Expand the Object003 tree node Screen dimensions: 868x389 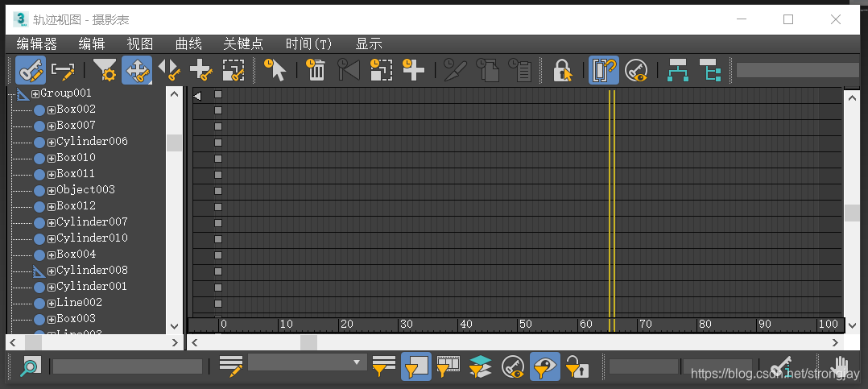pos(52,190)
